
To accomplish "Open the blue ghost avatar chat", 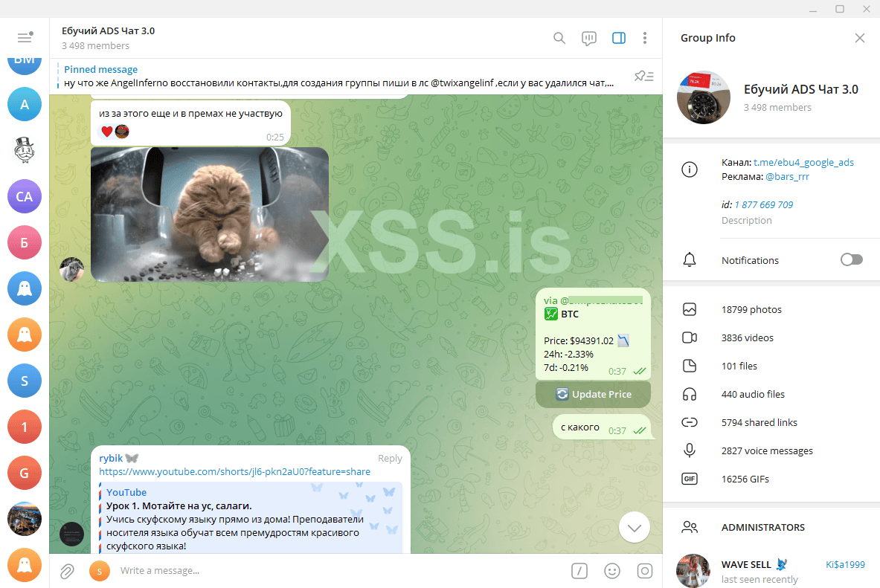I will pos(24,288).
